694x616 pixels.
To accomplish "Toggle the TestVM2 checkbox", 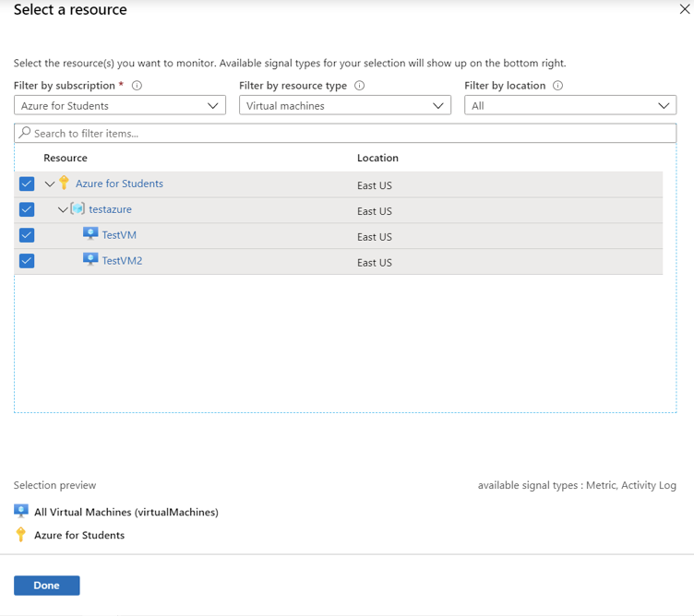I will coord(27,260).
